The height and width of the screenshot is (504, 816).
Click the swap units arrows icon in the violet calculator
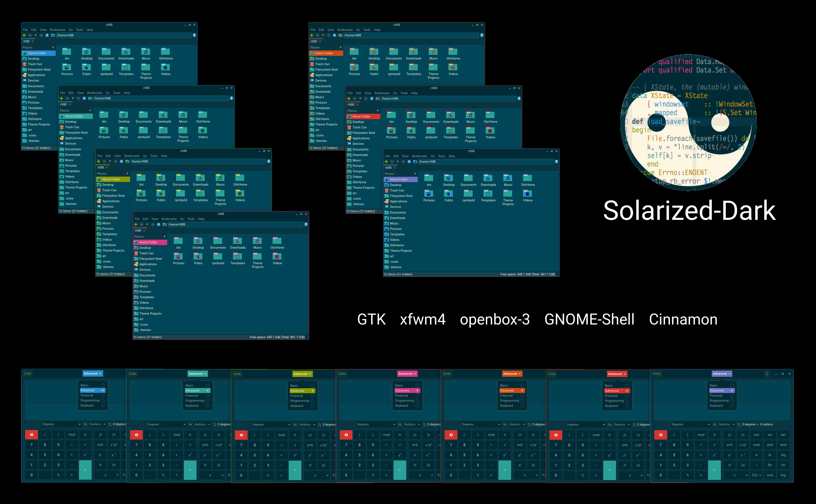pos(739,424)
